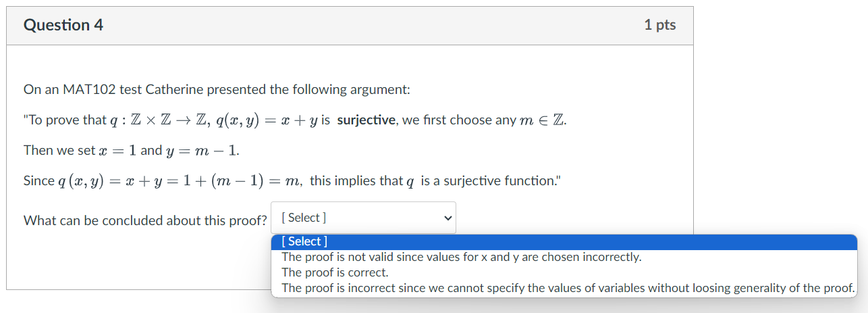Click the "1 pts" points label
The width and height of the screenshot is (868, 313).
659,26
